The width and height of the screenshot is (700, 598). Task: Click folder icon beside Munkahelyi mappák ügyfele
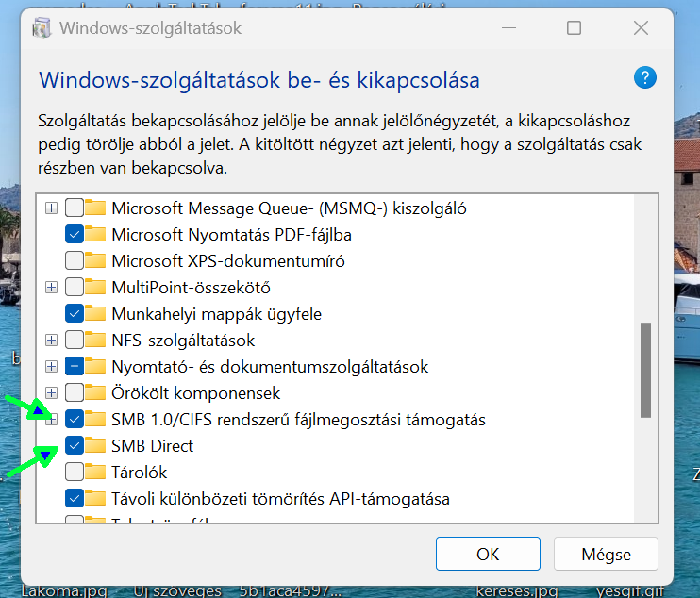(x=95, y=313)
